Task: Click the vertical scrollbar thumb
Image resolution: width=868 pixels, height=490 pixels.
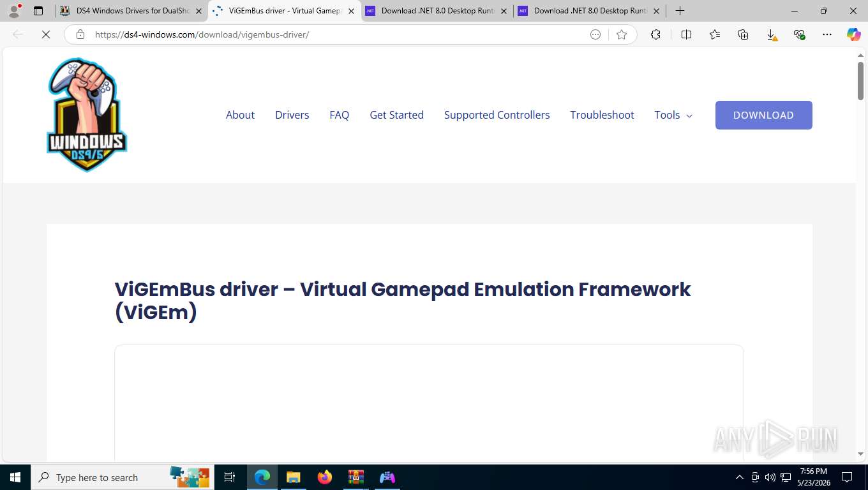Action: [860, 81]
